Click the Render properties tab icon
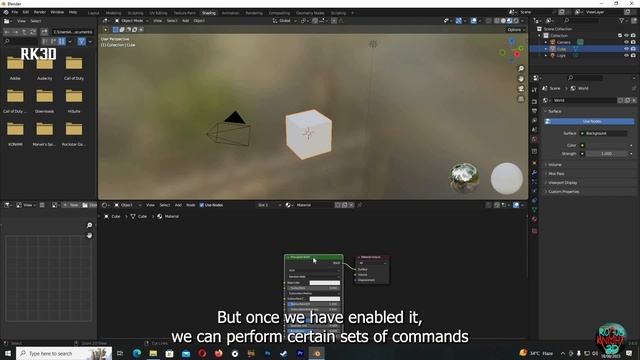This screenshot has height=360, width=640. point(534,101)
